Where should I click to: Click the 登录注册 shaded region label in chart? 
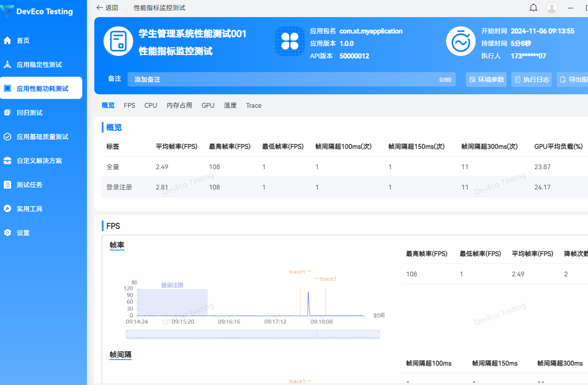tap(172, 285)
